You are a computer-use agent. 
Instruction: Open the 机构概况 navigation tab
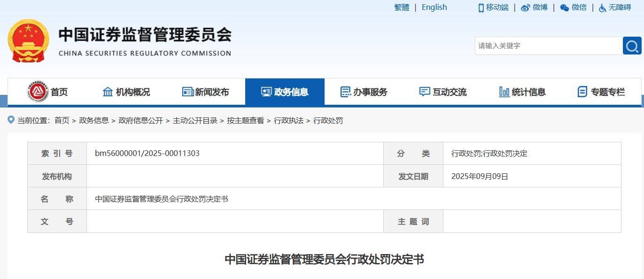(126, 92)
